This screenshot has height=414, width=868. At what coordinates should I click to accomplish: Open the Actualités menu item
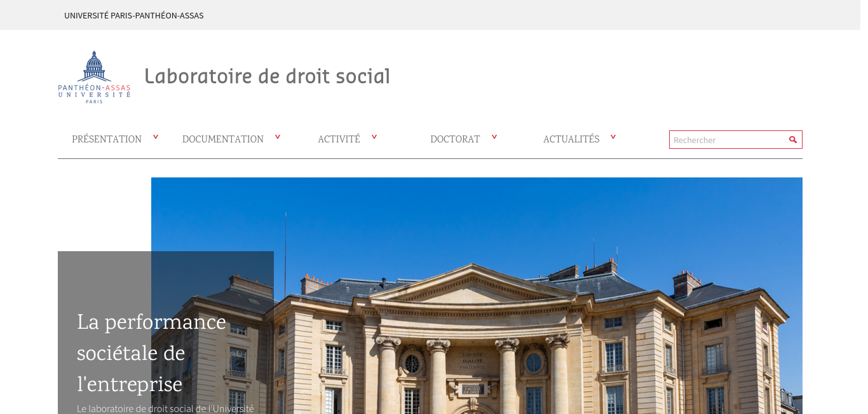click(571, 139)
